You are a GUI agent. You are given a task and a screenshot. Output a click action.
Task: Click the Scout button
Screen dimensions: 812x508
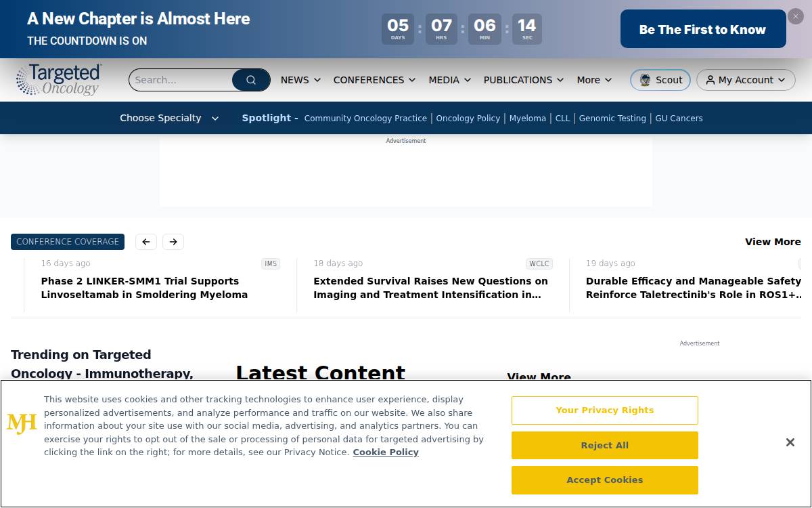tap(660, 80)
